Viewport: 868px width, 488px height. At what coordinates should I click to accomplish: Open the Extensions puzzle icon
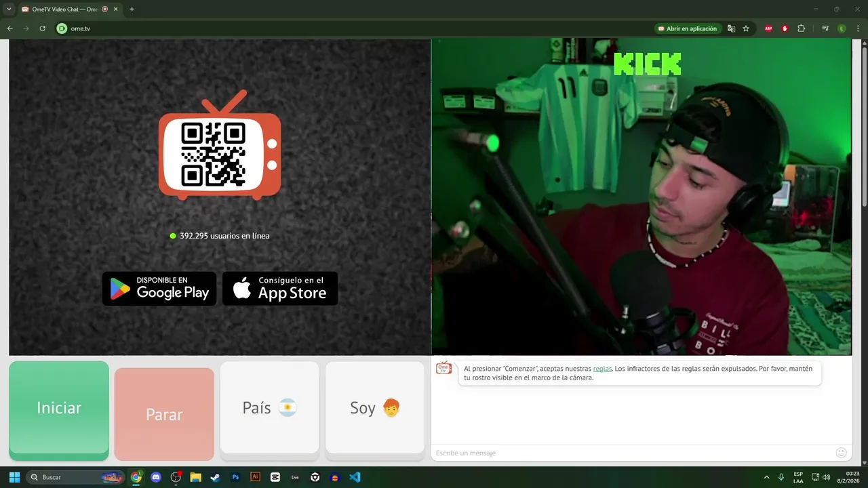pyautogui.click(x=802, y=28)
